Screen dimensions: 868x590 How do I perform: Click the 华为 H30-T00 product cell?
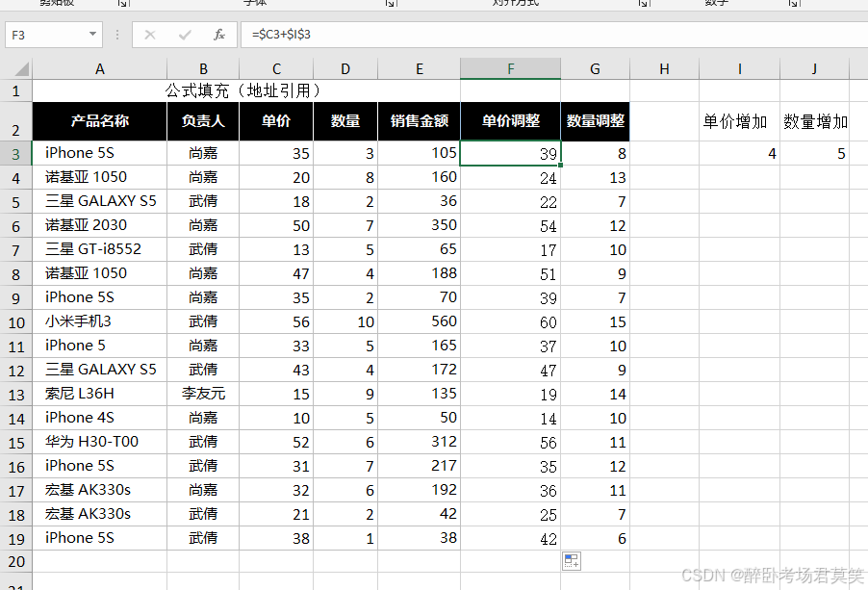(x=100, y=442)
